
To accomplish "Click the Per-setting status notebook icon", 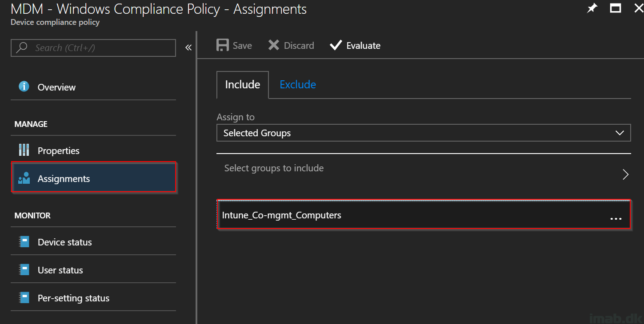I will pyautogui.click(x=24, y=298).
